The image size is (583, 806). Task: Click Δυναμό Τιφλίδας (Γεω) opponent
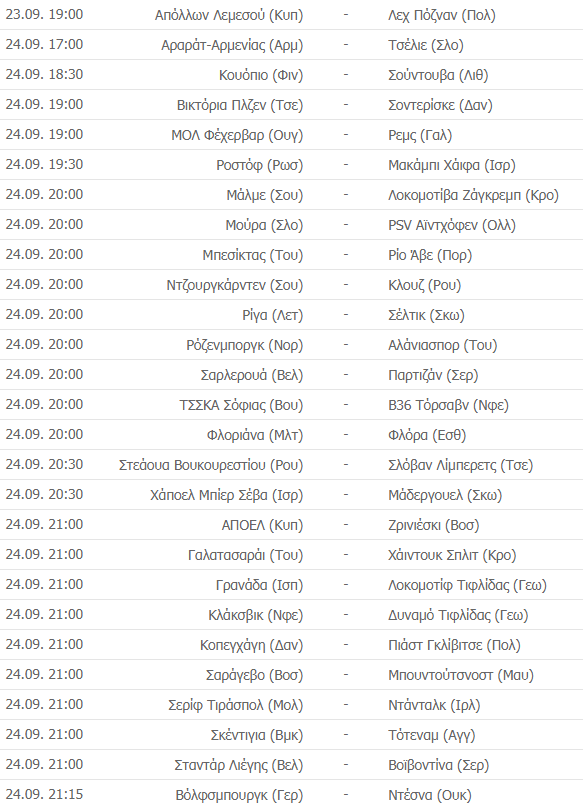click(x=458, y=615)
